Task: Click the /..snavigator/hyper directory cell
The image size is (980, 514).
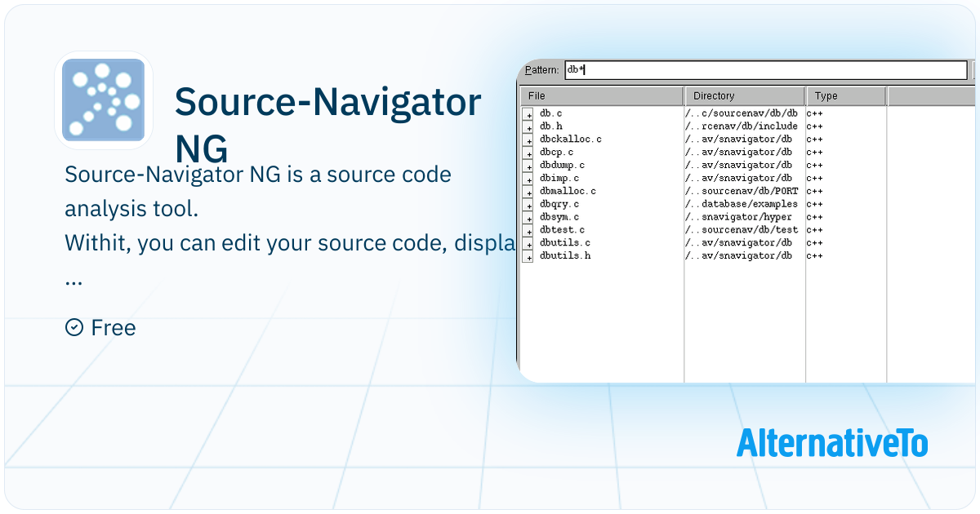Action: [739, 217]
